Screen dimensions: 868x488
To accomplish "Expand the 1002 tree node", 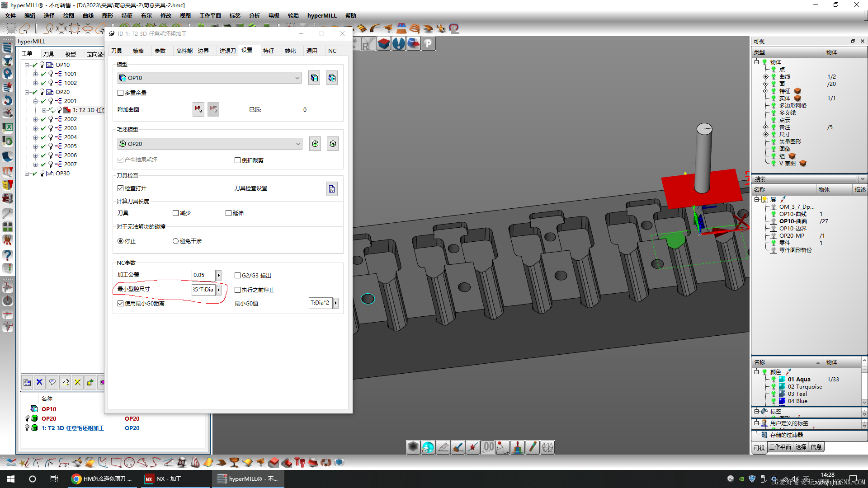I will click(35, 83).
